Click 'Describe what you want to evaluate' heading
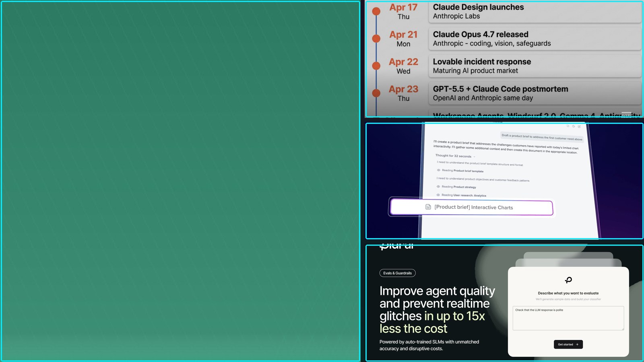Image resolution: width=644 pixels, height=362 pixels. 568,293
